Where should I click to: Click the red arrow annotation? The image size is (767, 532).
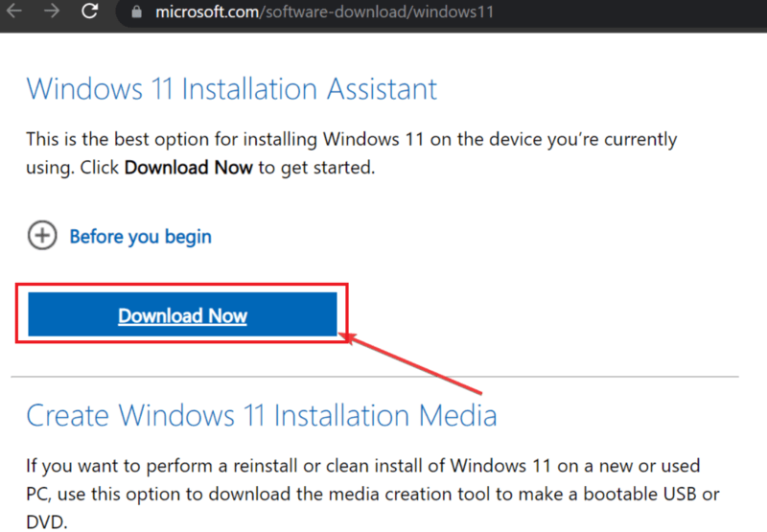point(412,362)
